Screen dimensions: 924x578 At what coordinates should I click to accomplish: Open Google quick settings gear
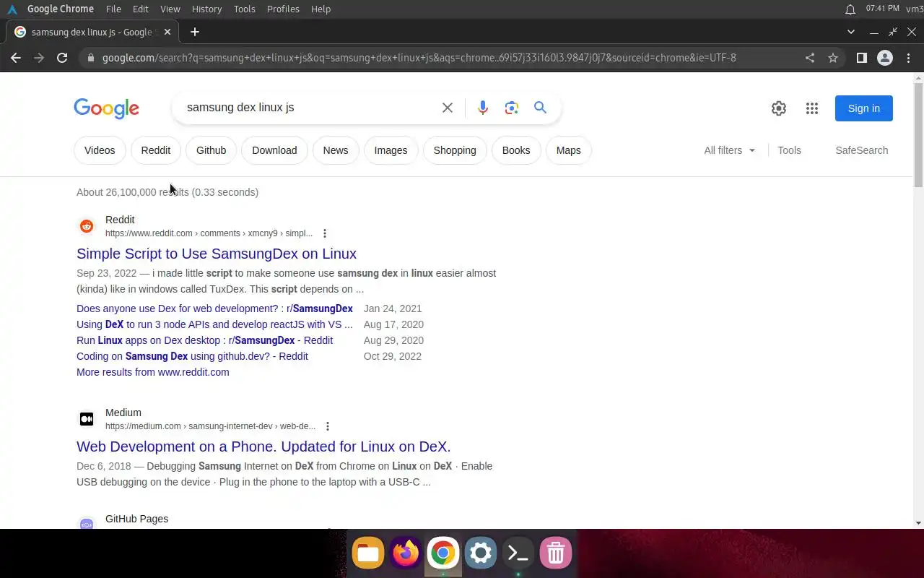[x=779, y=108]
